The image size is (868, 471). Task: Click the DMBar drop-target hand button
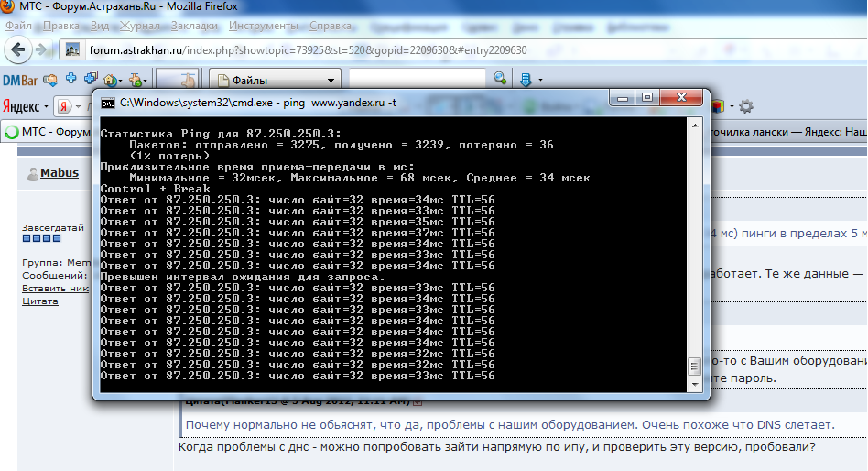tap(177, 79)
